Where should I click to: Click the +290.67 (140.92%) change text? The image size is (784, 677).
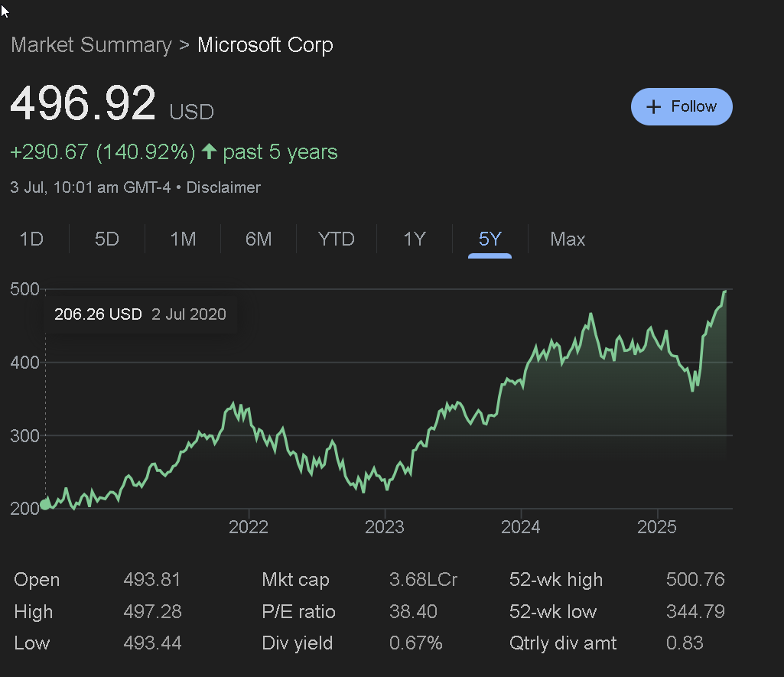[x=102, y=152]
